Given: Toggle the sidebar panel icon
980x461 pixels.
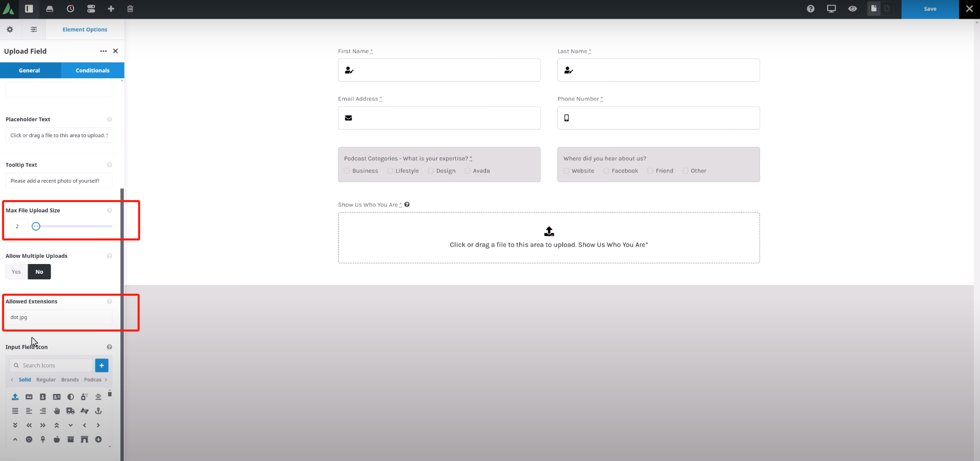Looking at the screenshot, I should pyautogui.click(x=29, y=9).
